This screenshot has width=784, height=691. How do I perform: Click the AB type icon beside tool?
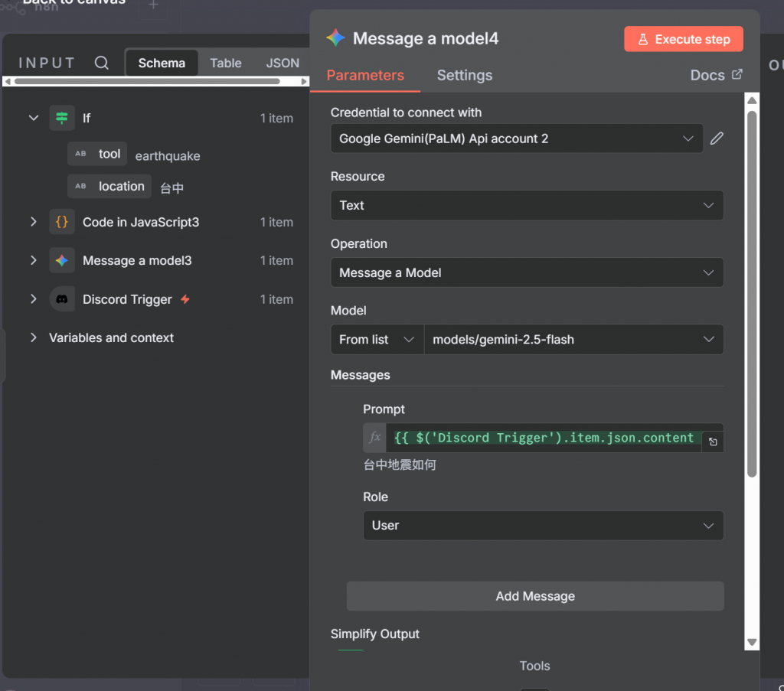[80, 154]
